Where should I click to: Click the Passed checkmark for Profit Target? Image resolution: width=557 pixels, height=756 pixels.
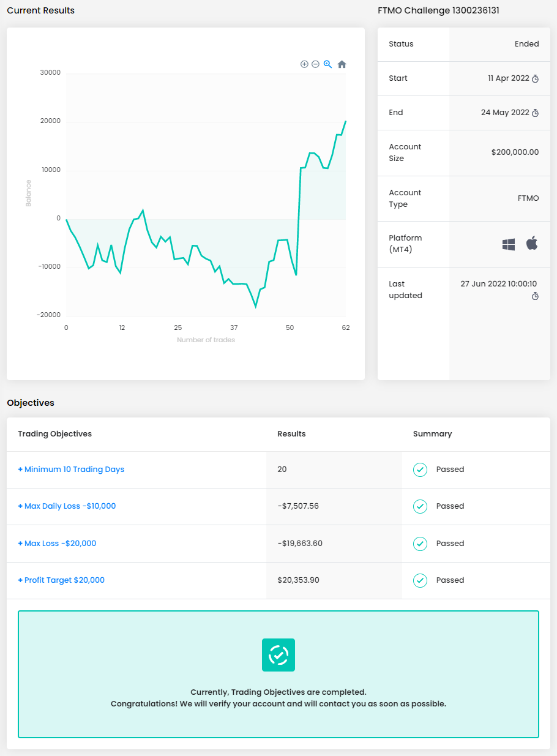pyautogui.click(x=420, y=580)
